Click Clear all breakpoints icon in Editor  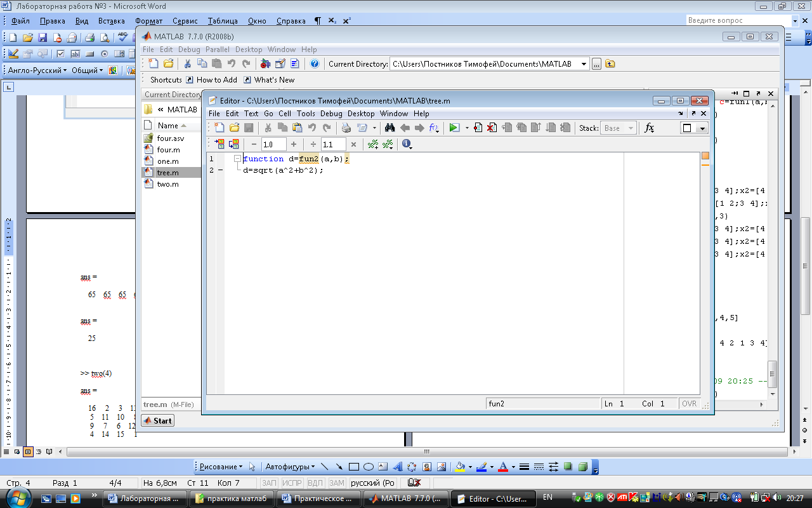point(492,128)
